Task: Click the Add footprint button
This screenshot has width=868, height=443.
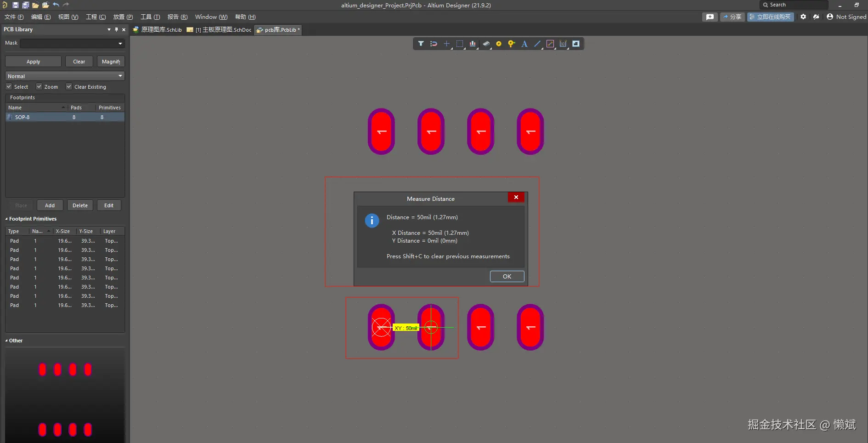Action: pyautogui.click(x=50, y=205)
